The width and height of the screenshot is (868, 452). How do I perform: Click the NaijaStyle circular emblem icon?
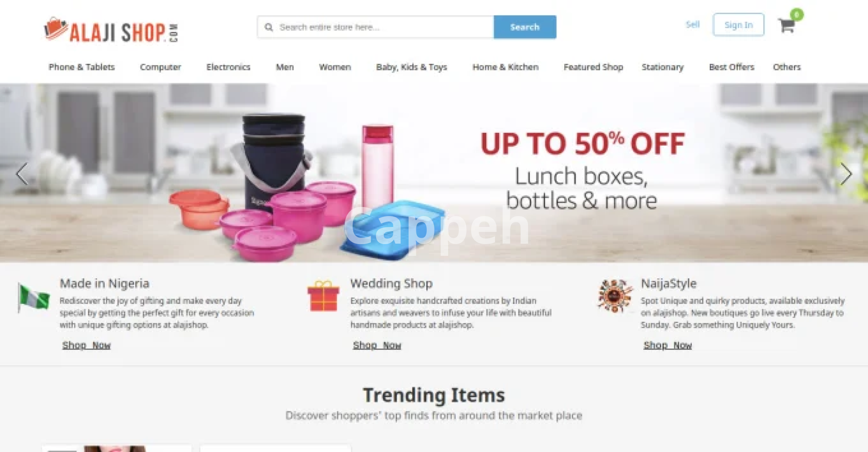[x=614, y=296]
